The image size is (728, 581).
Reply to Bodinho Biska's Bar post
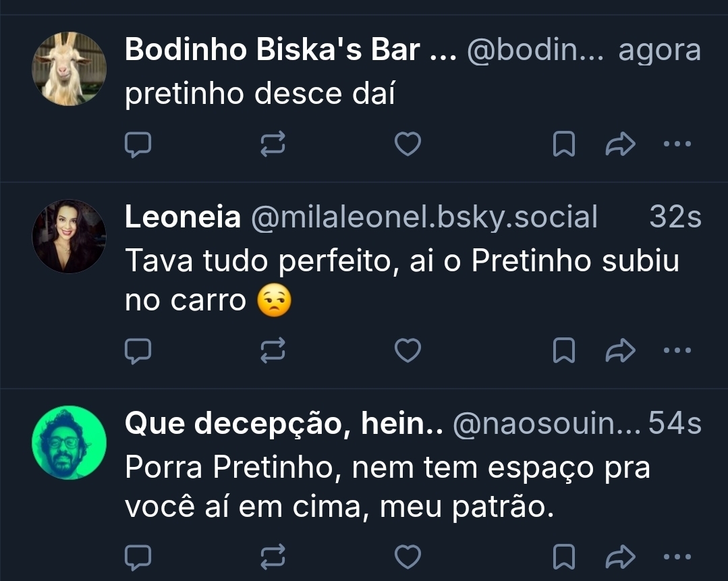coord(138,144)
